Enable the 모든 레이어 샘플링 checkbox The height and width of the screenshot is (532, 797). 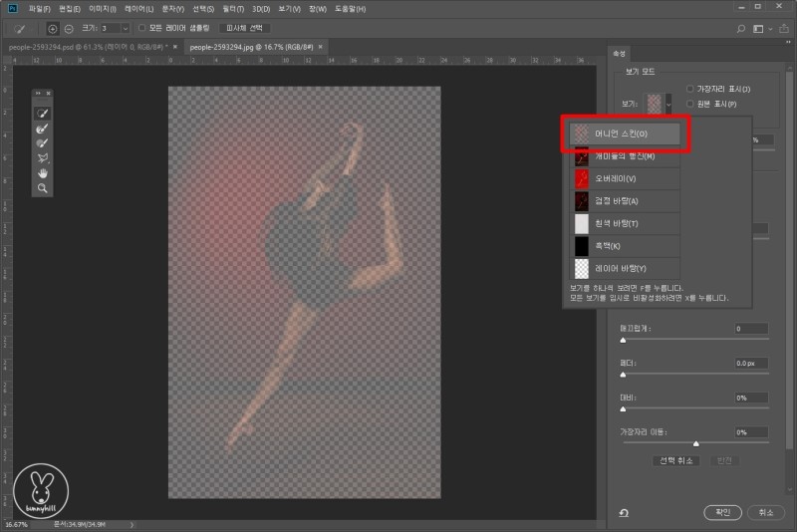[142, 29]
